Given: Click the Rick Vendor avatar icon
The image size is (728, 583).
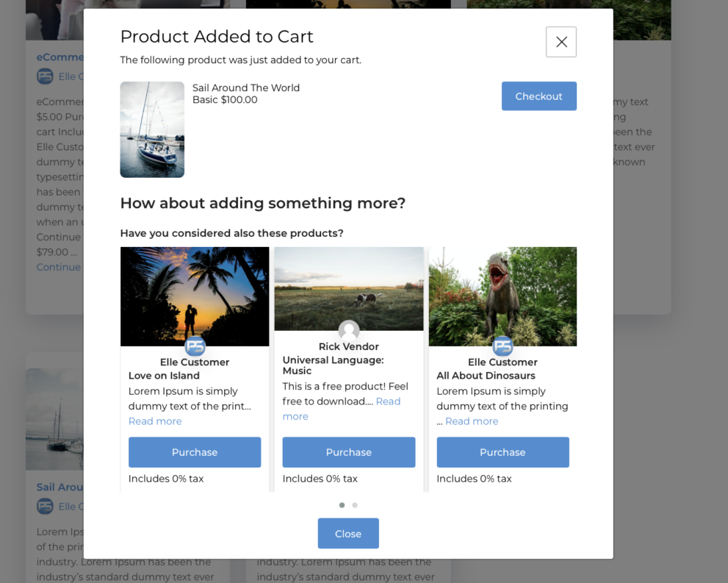Looking at the screenshot, I should (x=348, y=331).
